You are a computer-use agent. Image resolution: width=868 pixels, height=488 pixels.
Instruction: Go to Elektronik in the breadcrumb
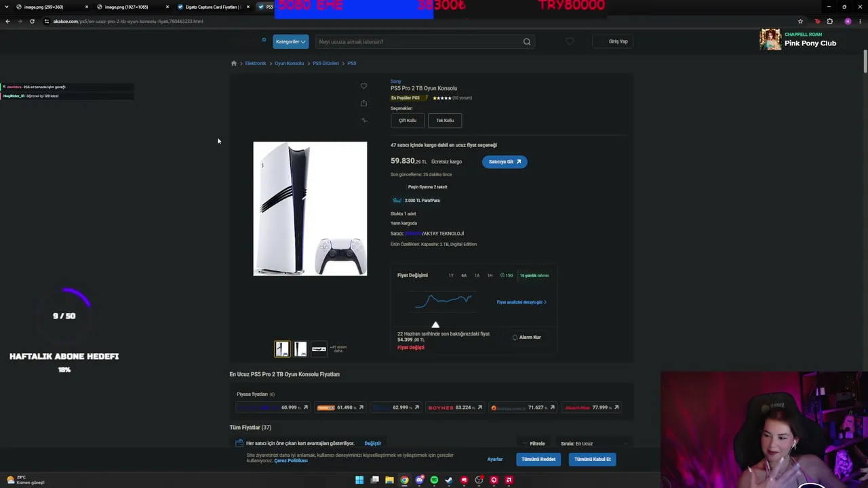click(256, 63)
